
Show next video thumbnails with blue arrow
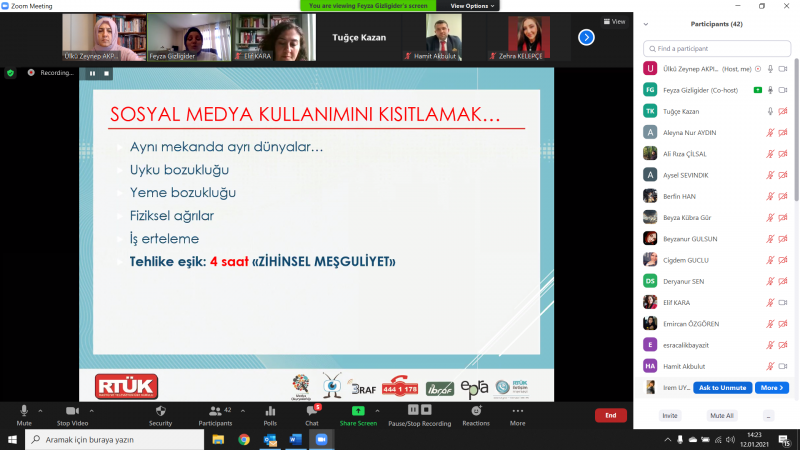click(x=586, y=37)
